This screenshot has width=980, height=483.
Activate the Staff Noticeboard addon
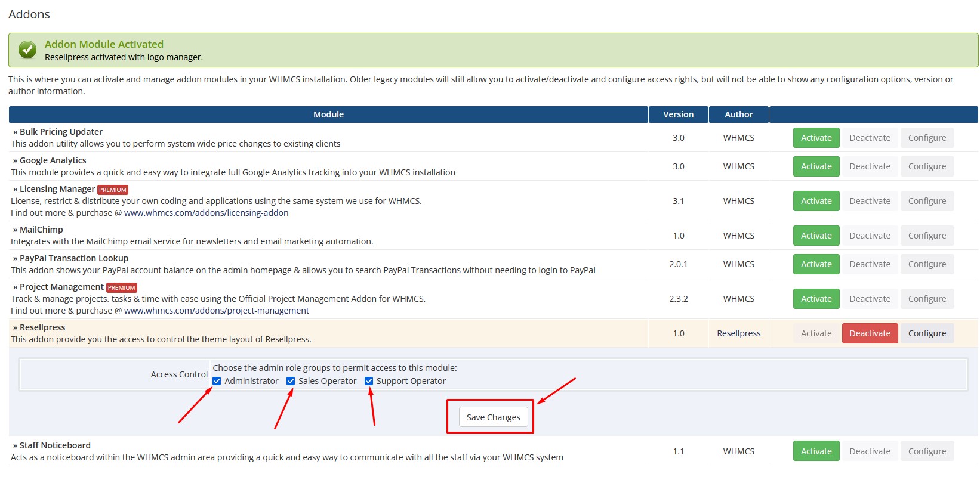[x=816, y=451]
